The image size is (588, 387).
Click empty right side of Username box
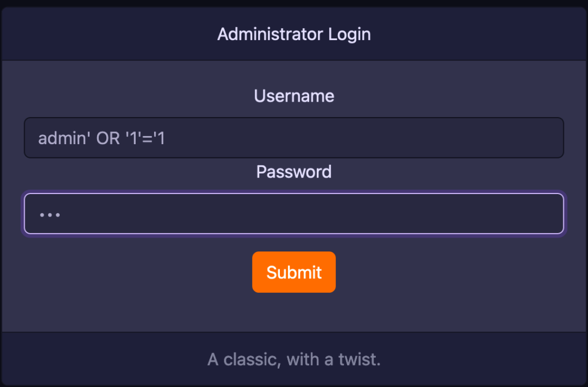460,138
